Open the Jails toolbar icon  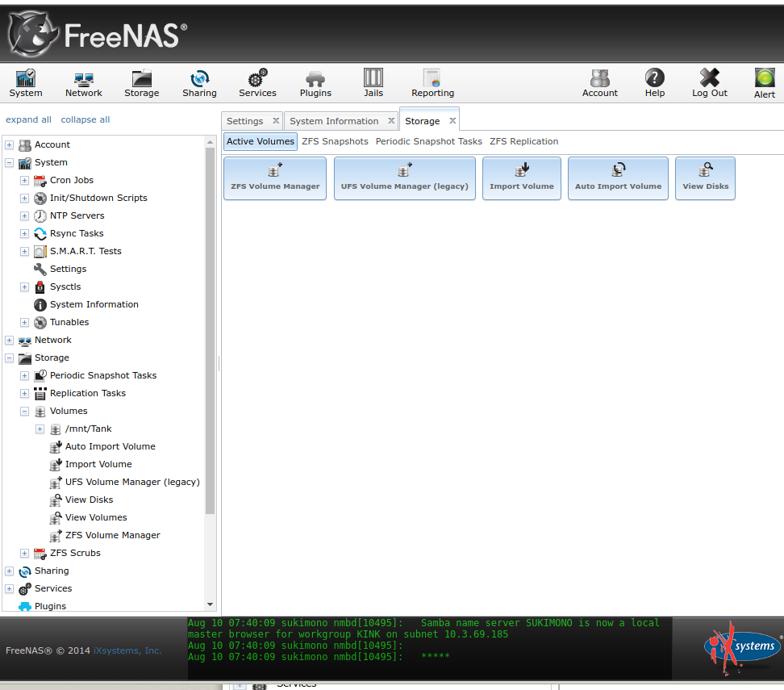pos(373,83)
